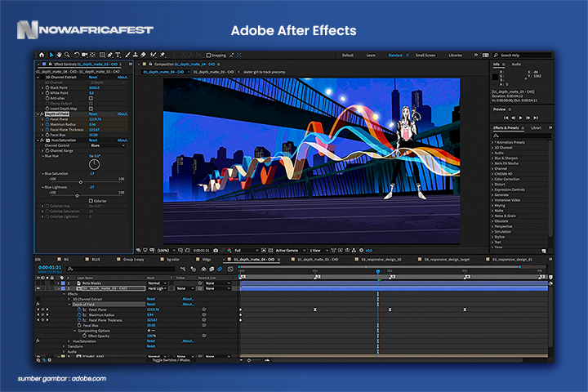
Task: Click the motion blur enable icon in timeline
Action: click(220, 269)
